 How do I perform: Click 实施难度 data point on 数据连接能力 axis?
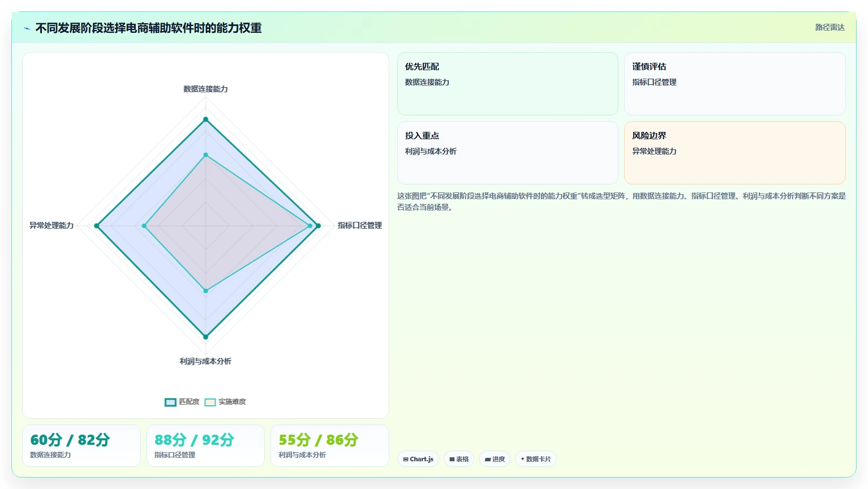coord(205,155)
